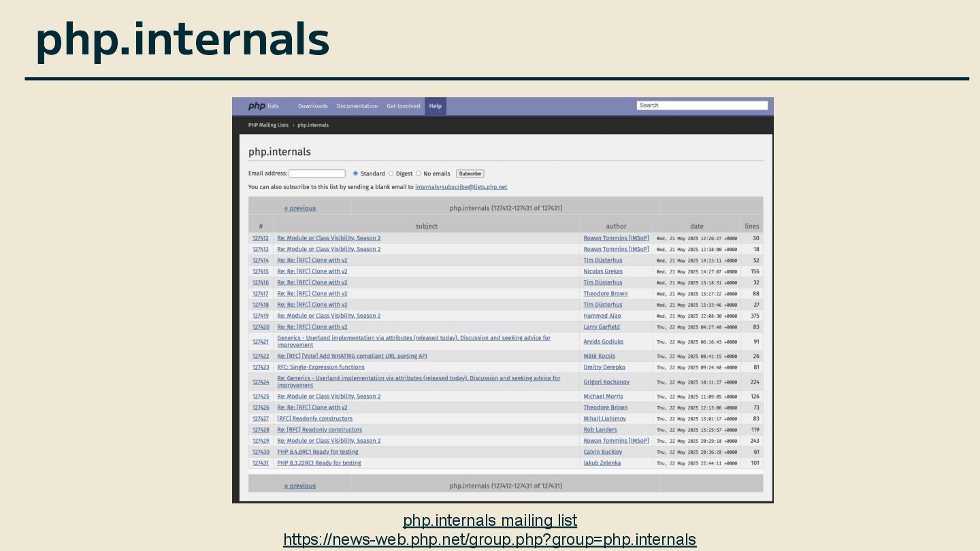Select the Help menu item
The width and height of the screenshot is (980, 551).
436,106
